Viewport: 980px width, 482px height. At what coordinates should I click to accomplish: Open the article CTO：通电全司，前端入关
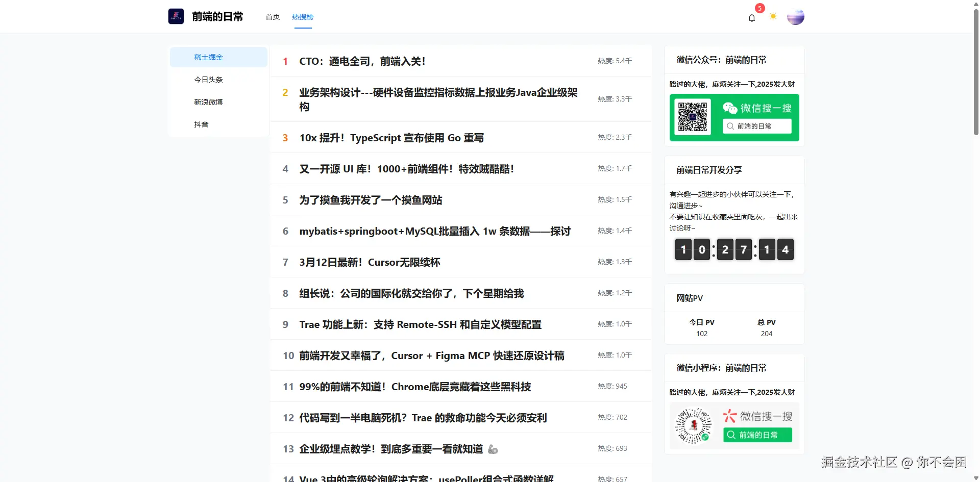(362, 61)
